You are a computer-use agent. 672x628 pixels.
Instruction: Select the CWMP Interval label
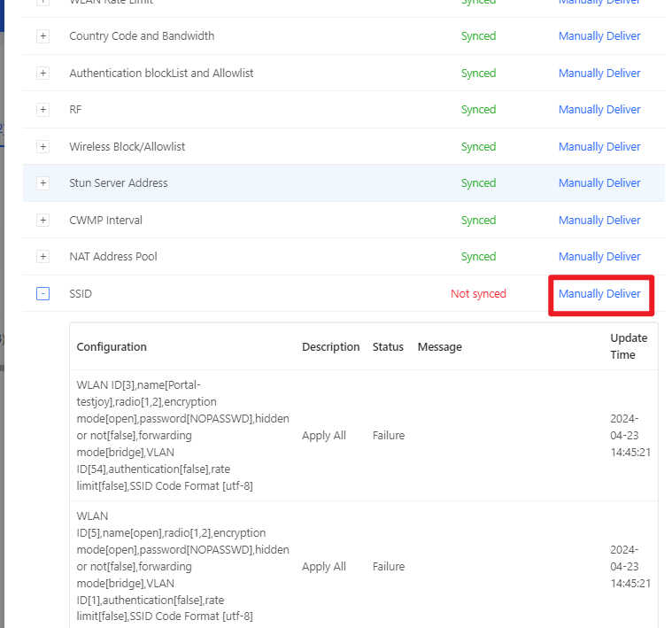tap(106, 221)
